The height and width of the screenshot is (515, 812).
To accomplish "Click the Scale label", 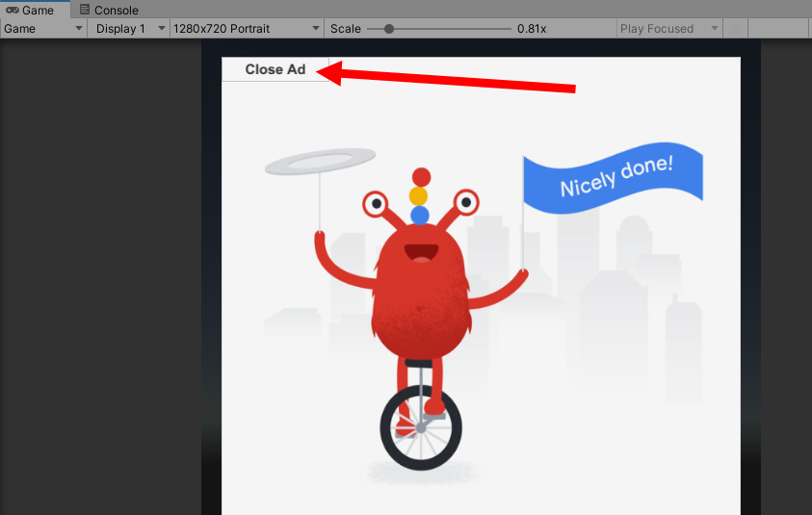I will coord(346,29).
